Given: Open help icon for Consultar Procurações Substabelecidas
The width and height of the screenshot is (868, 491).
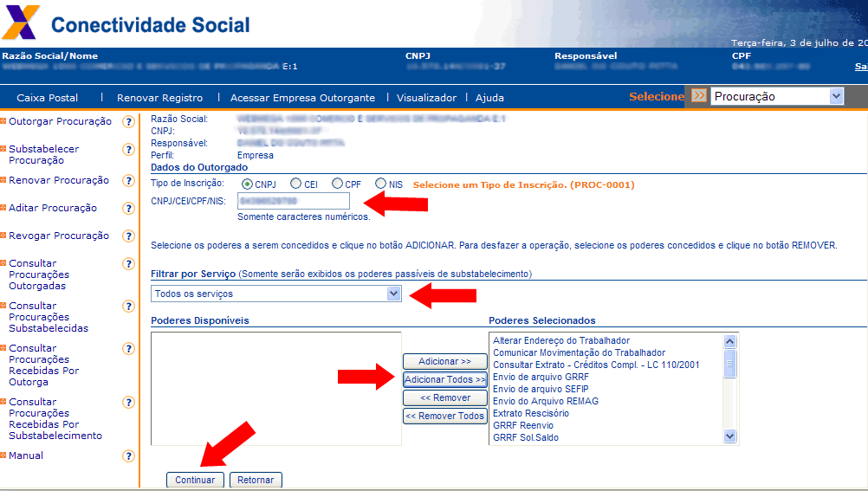Looking at the screenshot, I should pos(128,306).
